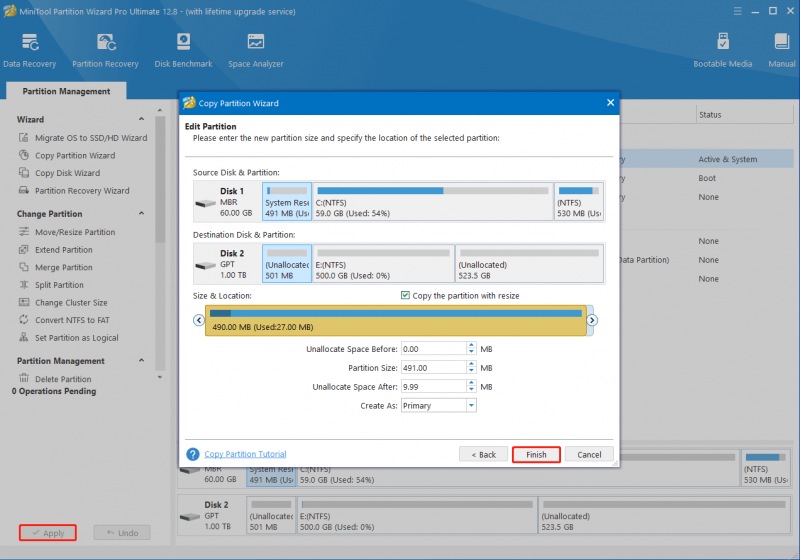Collapse the Wizard section
Screen dimensions: 800x560
141,119
